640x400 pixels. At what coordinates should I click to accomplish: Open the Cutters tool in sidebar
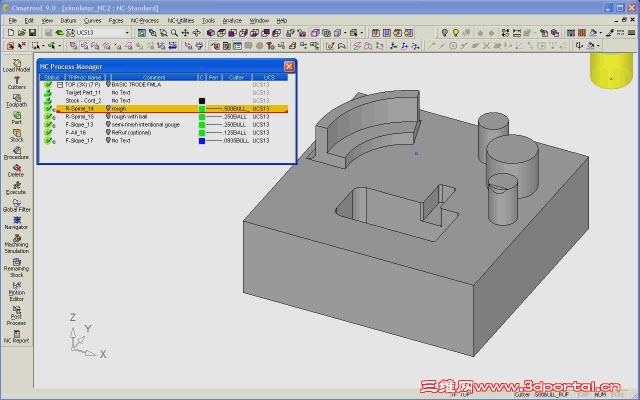pos(16,83)
